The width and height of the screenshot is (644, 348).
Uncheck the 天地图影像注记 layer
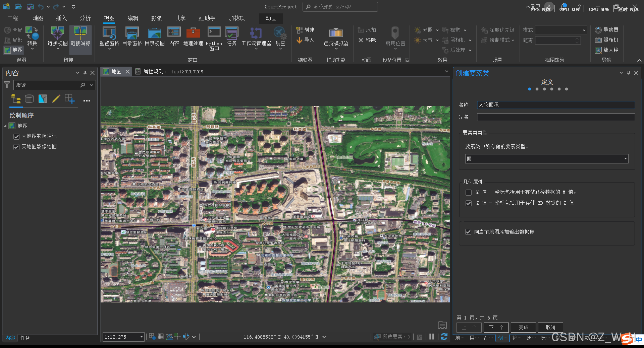pyautogui.click(x=16, y=137)
